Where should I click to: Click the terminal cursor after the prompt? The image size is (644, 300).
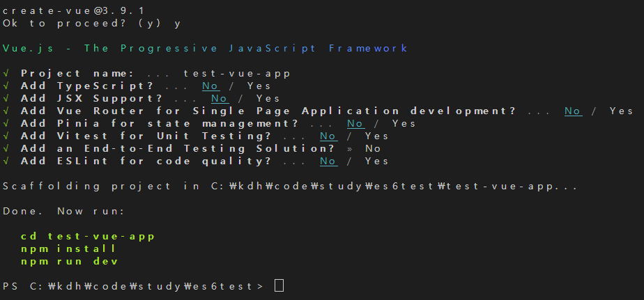coord(279,285)
